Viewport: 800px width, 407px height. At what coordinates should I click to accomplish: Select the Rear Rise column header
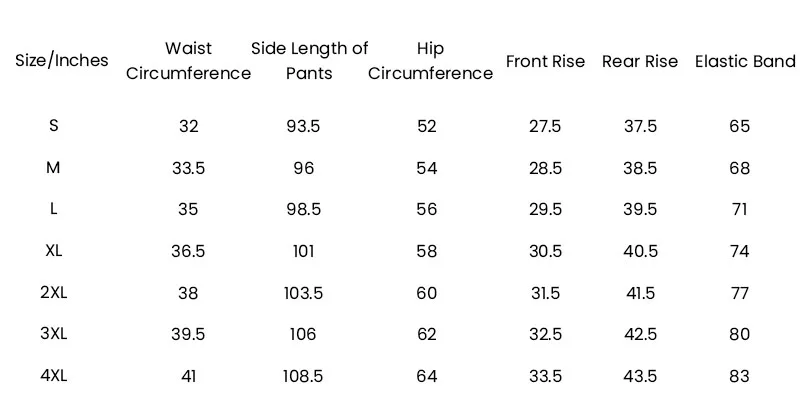point(640,61)
